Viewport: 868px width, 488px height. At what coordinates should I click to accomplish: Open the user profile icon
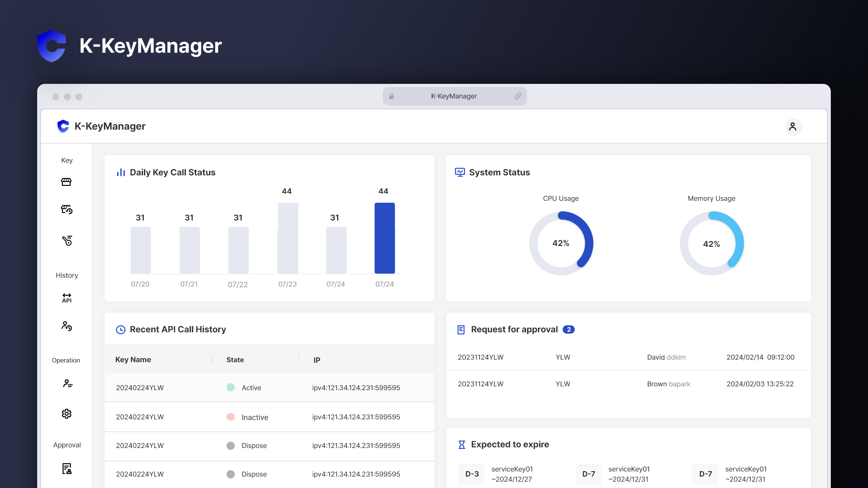pyautogui.click(x=793, y=127)
